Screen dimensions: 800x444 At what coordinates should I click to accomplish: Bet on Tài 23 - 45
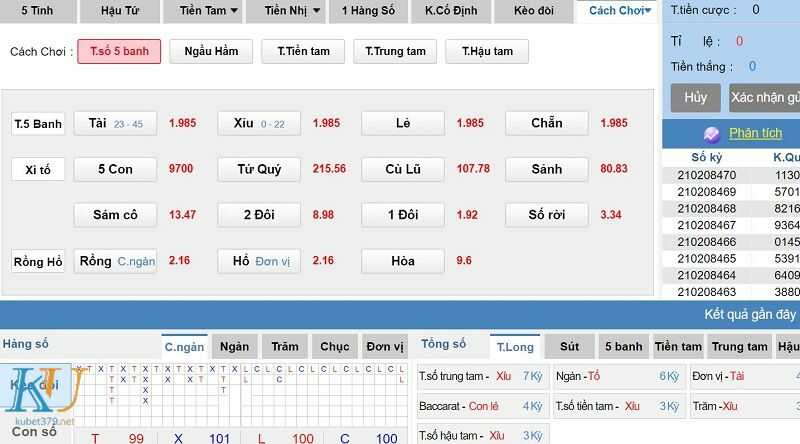116,124
